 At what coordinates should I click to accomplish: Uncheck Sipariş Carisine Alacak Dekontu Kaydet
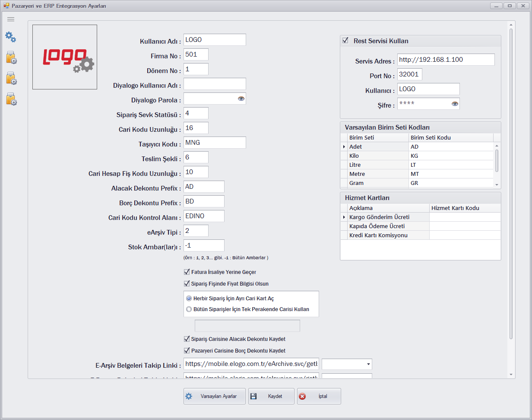(x=187, y=339)
